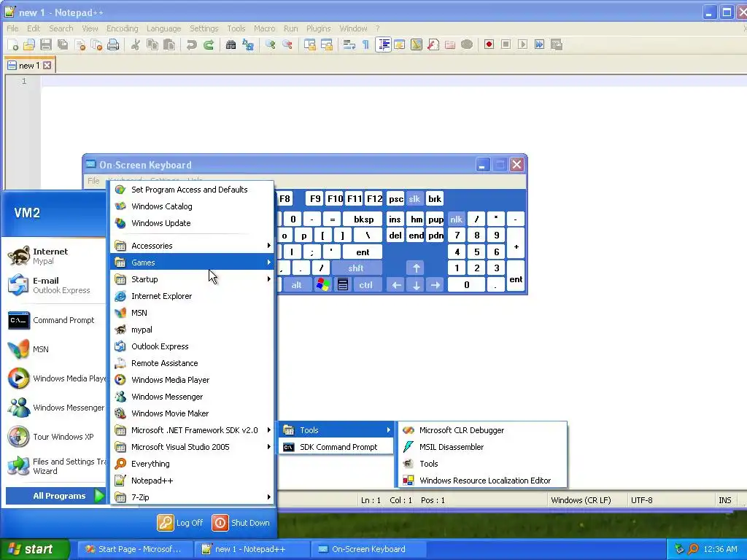This screenshot has height=560, width=747.
Task: Launch MSIL Disassembler
Action: click(482, 447)
